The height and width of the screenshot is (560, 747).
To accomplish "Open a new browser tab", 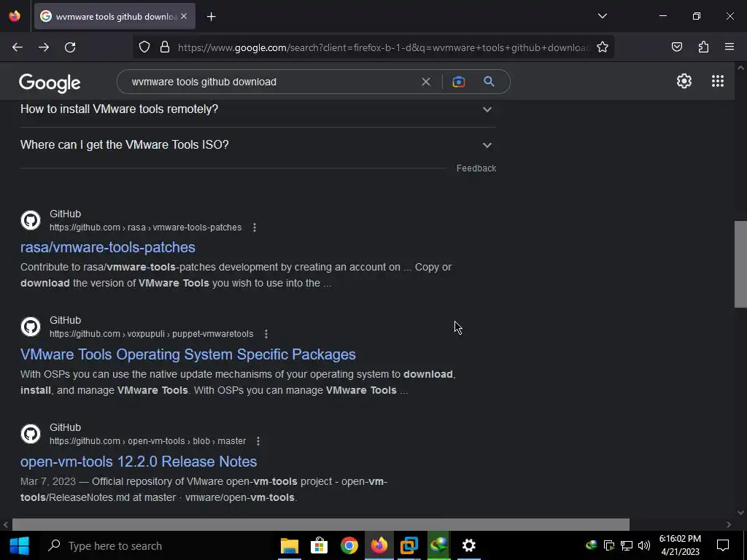I will (211, 17).
